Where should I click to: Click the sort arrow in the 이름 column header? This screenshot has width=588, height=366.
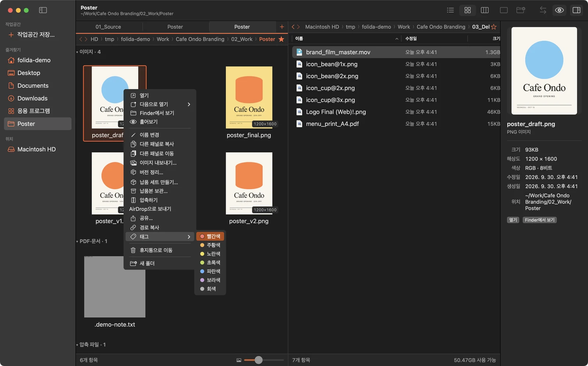click(x=397, y=39)
